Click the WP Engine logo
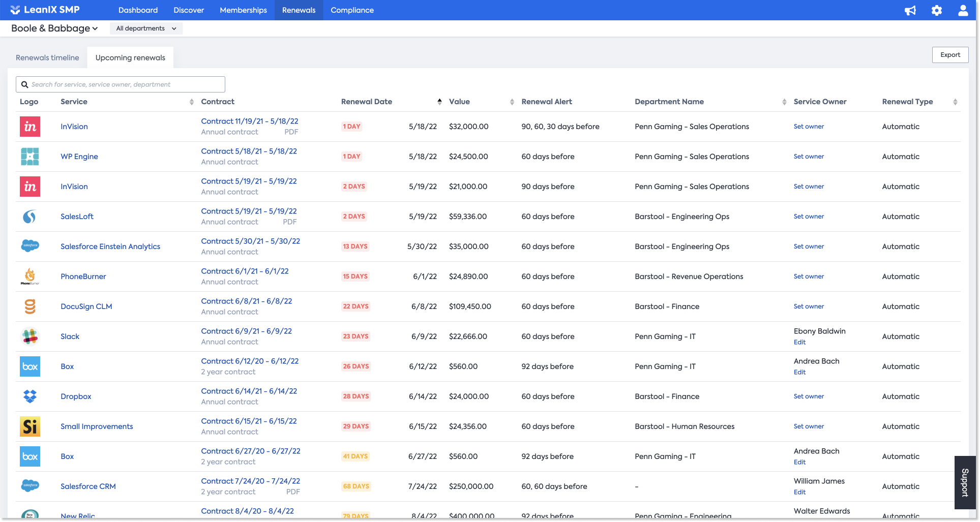 tap(30, 157)
